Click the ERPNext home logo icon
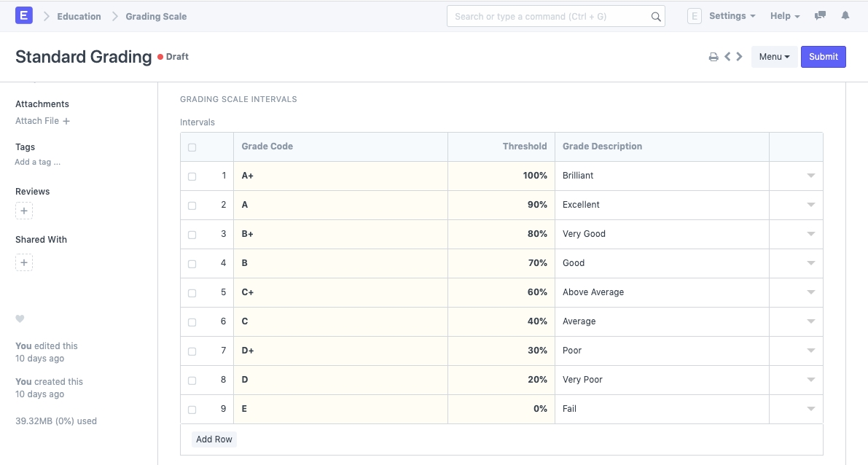This screenshot has width=868, height=465. pos(24,15)
